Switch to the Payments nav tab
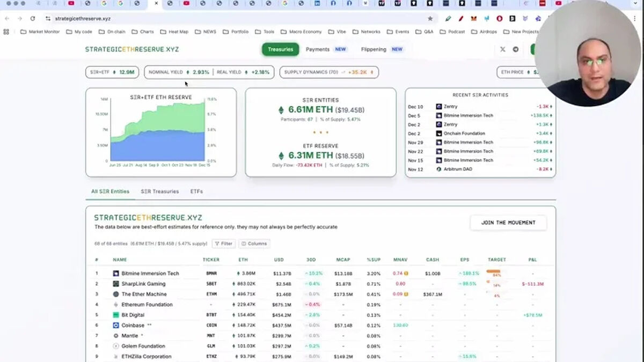 [326, 49]
